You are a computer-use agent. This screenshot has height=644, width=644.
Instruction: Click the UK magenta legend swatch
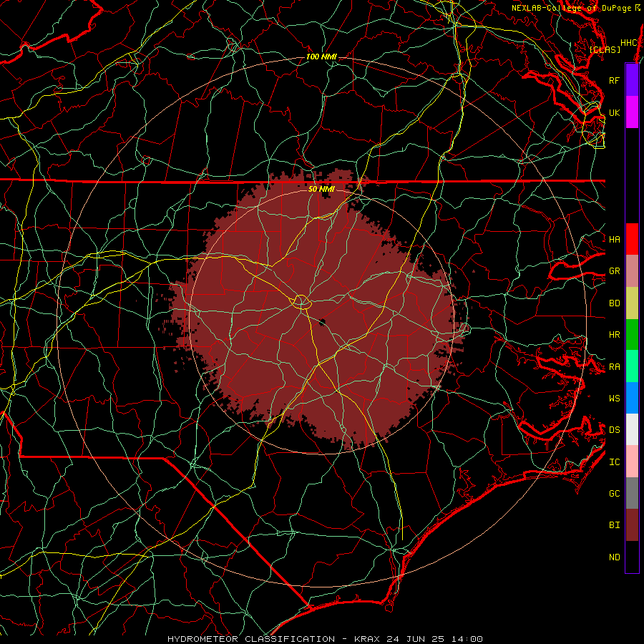(x=632, y=112)
